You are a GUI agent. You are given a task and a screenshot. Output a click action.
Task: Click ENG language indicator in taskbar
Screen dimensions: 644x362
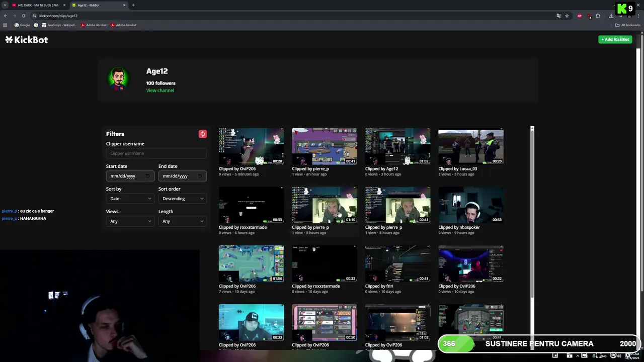[603, 356]
